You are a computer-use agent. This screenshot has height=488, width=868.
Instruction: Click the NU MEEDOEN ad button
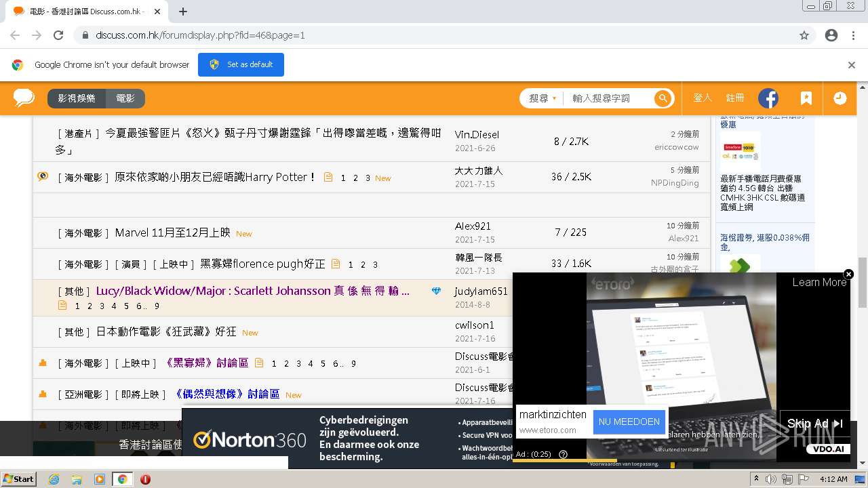pos(629,422)
